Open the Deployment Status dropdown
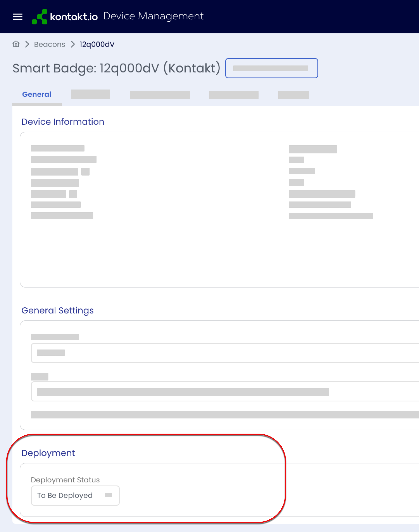This screenshot has width=419, height=532. click(75, 495)
